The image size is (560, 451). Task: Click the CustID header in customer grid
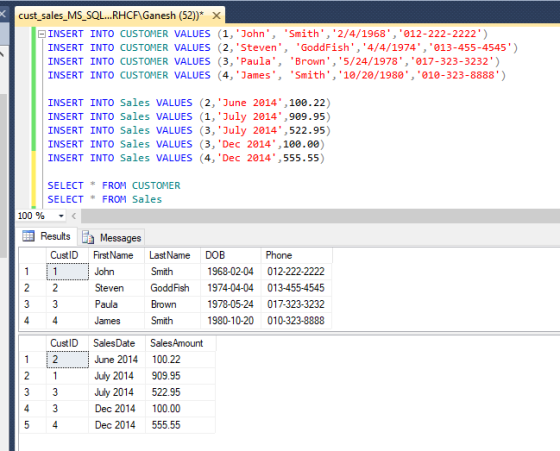pos(67,255)
